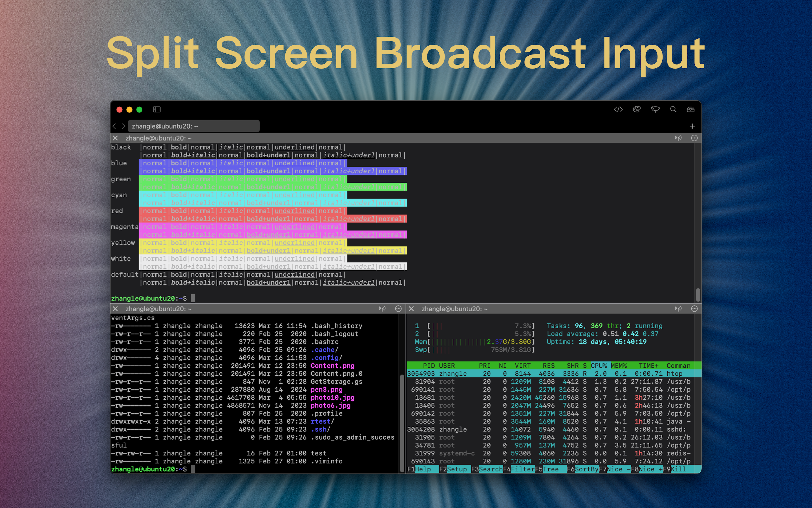Click the Load average line in htop

603,334
